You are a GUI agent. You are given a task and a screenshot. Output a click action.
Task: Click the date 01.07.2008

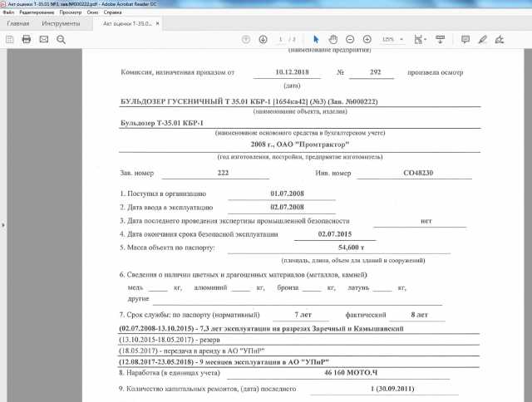(287, 194)
